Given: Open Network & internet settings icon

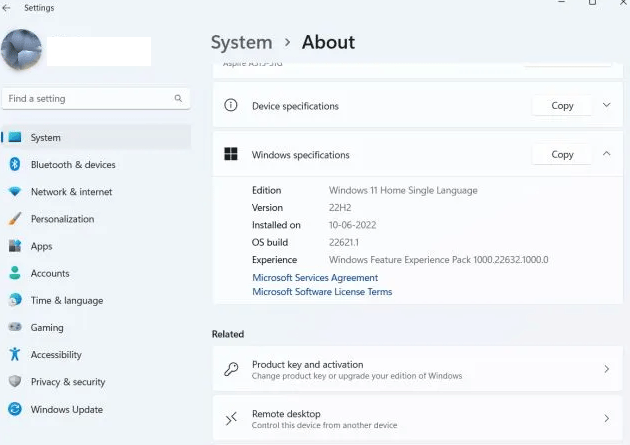Looking at the screenshot, I should (x=15, y=192).
